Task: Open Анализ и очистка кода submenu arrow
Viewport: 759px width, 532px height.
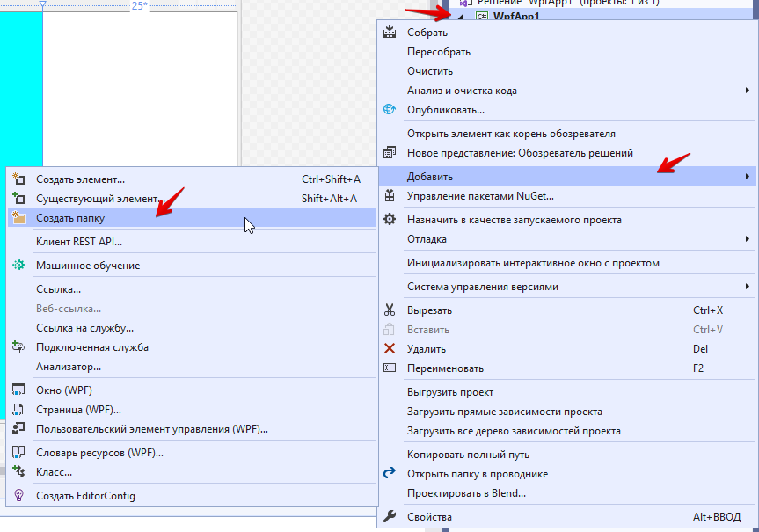Action: click(747, 91)
